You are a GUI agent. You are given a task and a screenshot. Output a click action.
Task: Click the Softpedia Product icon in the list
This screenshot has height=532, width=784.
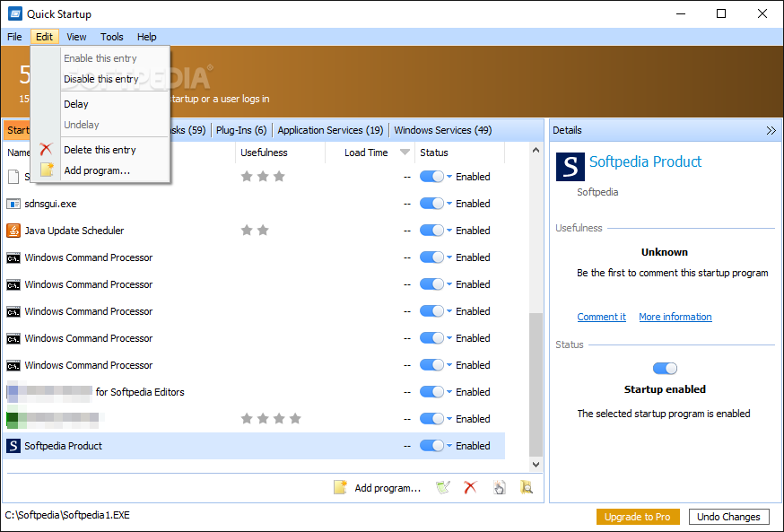pos(13,446)
